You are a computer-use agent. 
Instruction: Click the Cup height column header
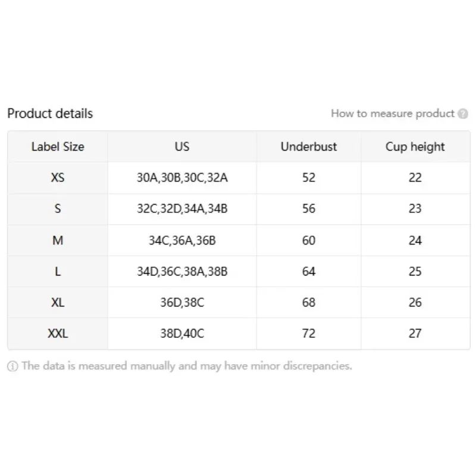click(x=415, y=146)
